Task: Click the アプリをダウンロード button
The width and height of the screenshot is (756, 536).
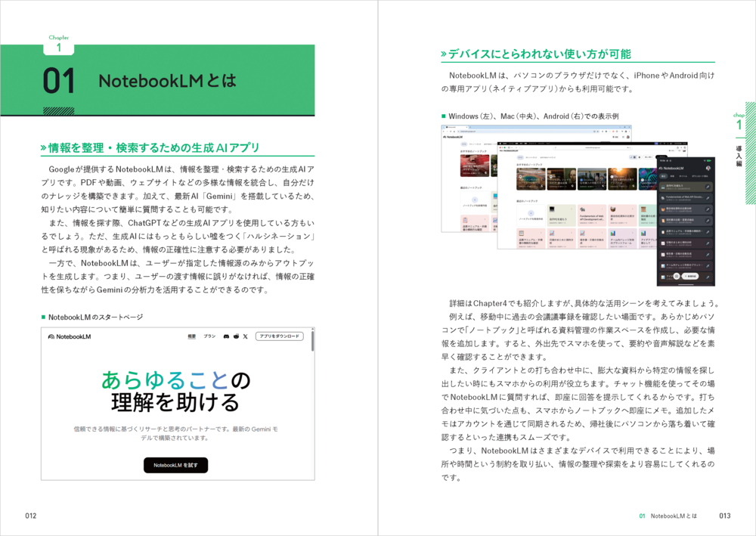Action: pos(279,336)
